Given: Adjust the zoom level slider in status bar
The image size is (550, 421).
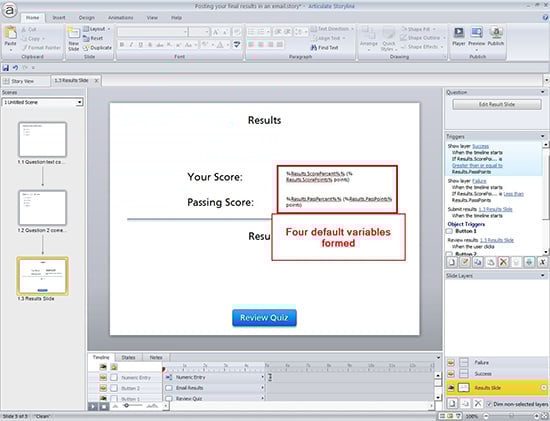Looking at the screenshot, I should coord(511,416).
